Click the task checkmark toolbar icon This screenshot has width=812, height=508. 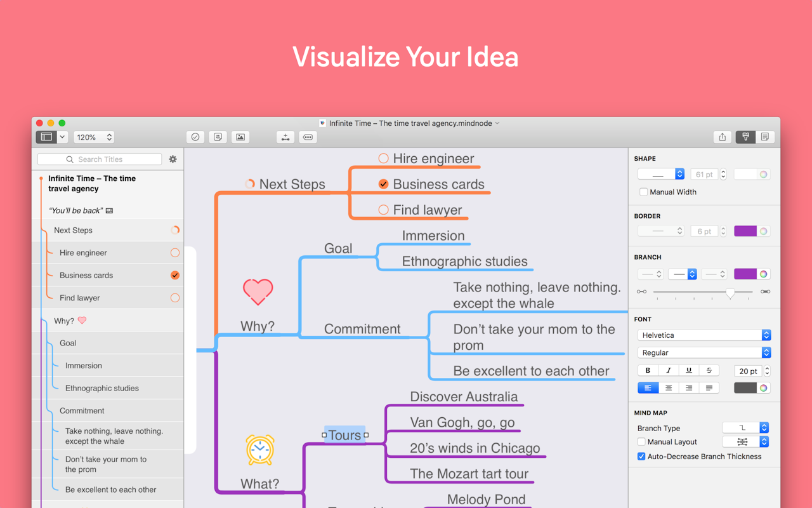pos(195,137)
